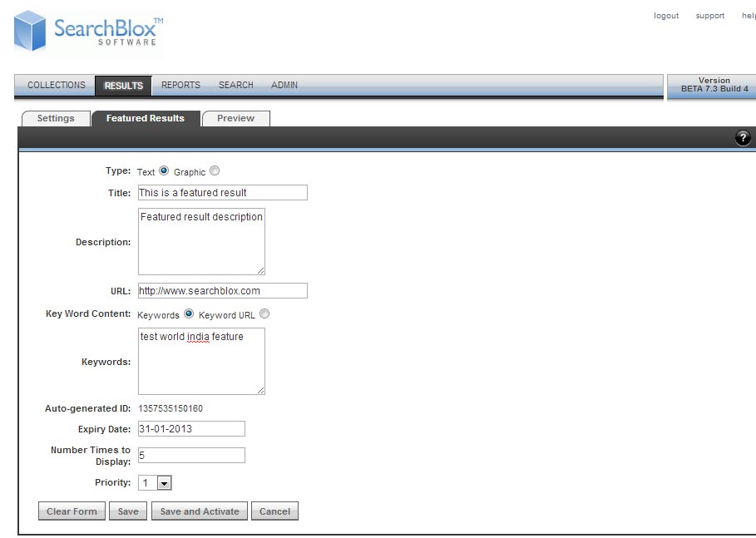The height and width of the screenshot is (538, 756).
Task: Choose the Keywords content radio button
Action: click(x=189, y=313)
